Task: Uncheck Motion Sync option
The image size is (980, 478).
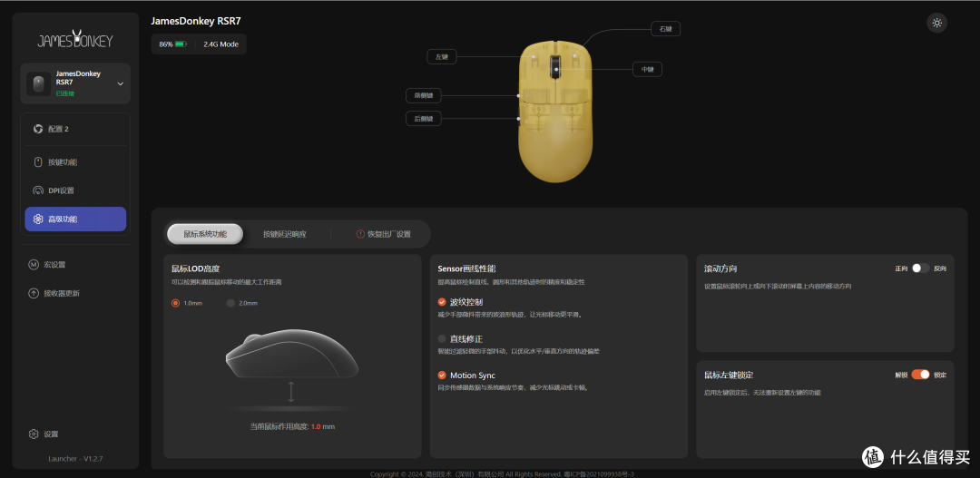Action: (x=443, y=376)
